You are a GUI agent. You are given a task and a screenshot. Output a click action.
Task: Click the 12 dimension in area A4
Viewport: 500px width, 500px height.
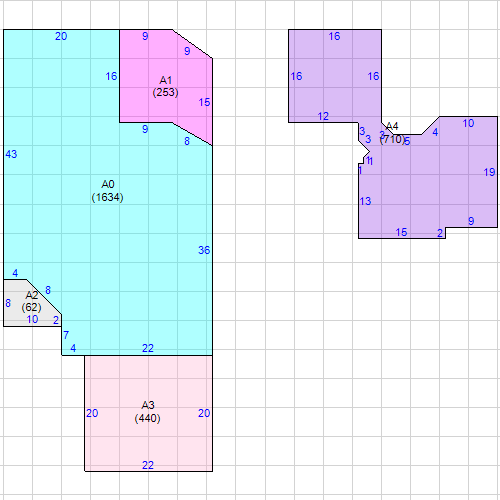[x=323, y=116]
